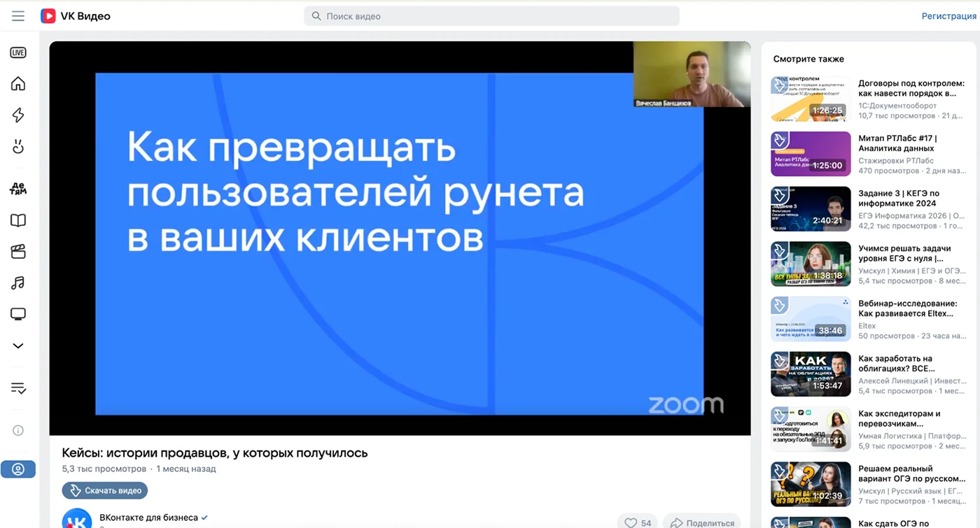This screenshot has width=980, height=528.
Task: Open the profile account icon in the sidebar
Action: 18,469
